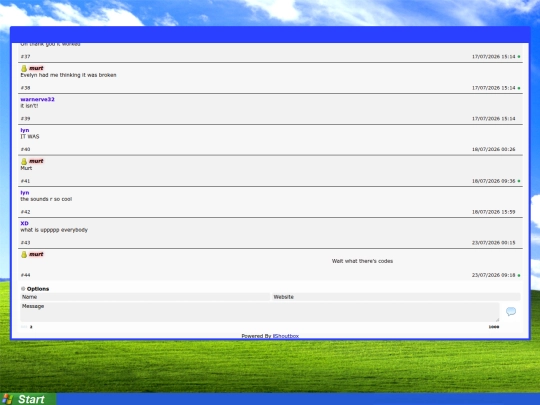Screen dimensions: 540x405
Task: Click the XD username link
Action: point(24,223)
